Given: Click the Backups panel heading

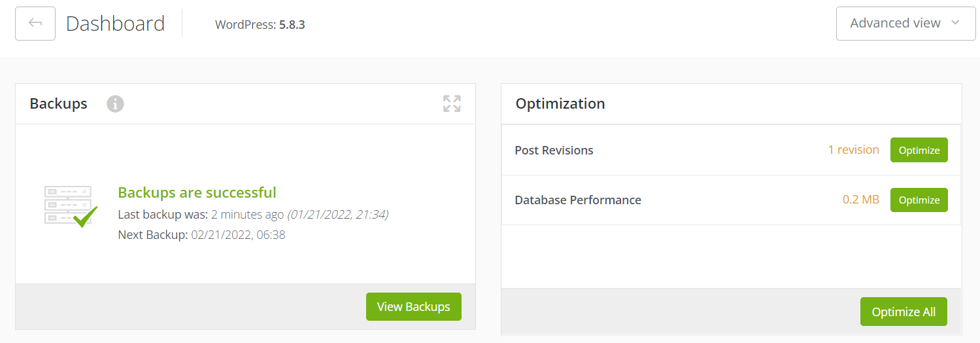Looking at the screenshot, I should pyautogui.click(x=58, y=103).
